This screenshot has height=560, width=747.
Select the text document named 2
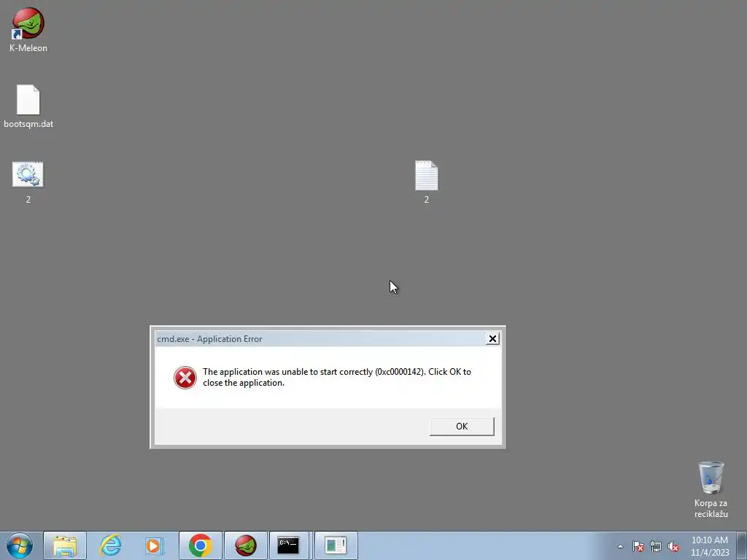426,182
